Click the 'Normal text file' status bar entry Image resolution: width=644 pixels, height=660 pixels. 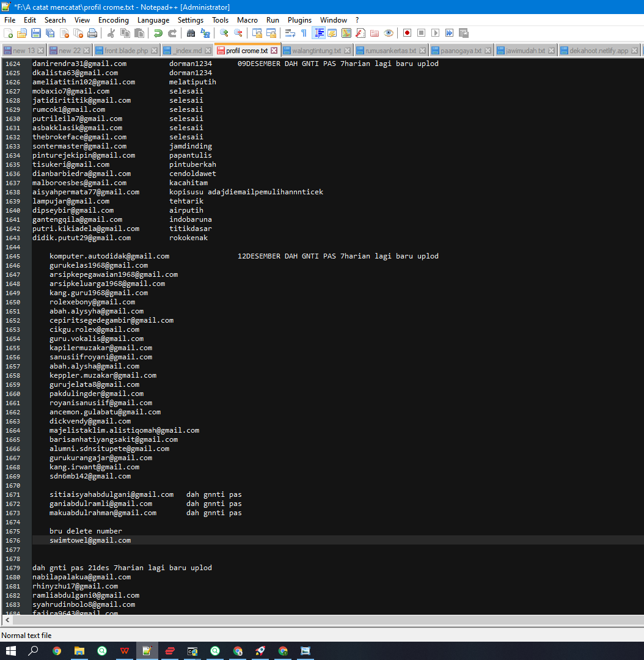tap(26, 636)
